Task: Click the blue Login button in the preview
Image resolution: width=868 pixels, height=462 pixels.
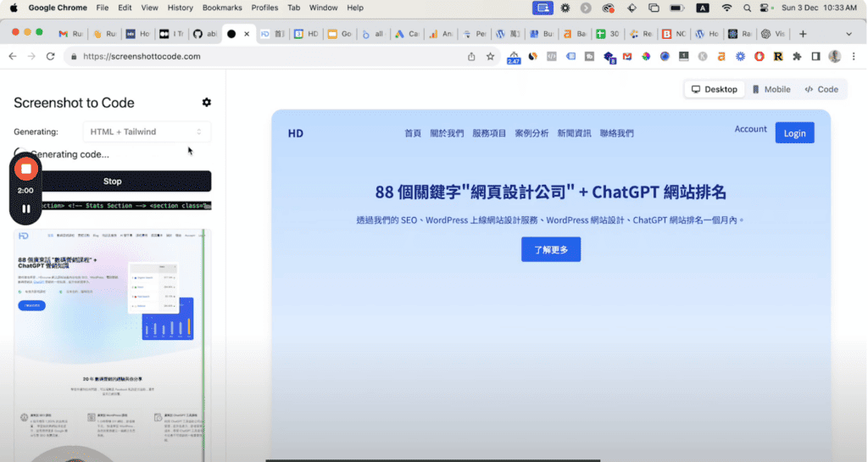Action: (x=794, y=133)
